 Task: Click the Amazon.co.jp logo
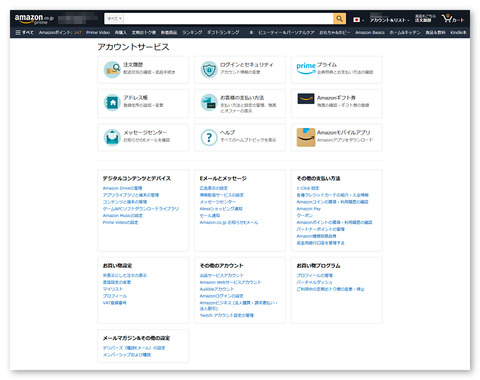(x=34, y=19)
